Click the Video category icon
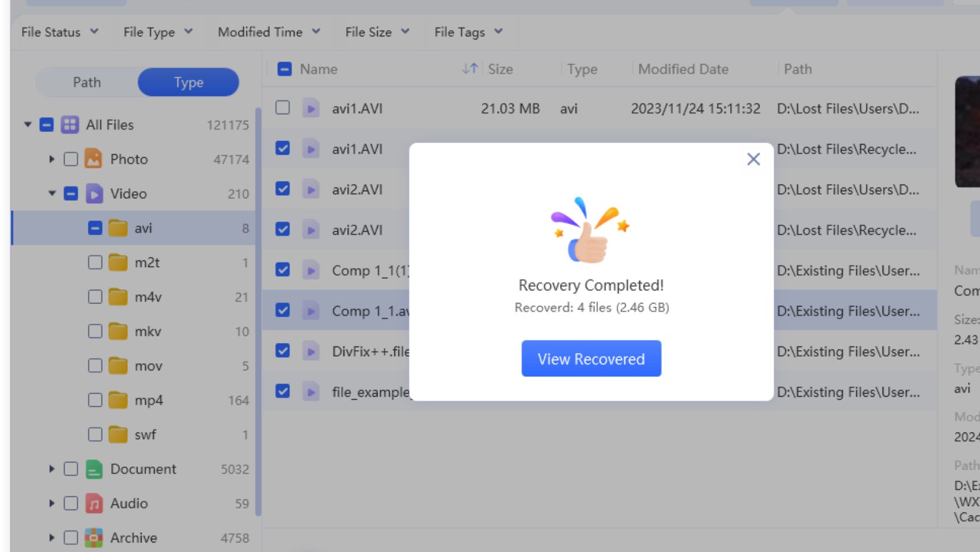 (x=94, y=194)
